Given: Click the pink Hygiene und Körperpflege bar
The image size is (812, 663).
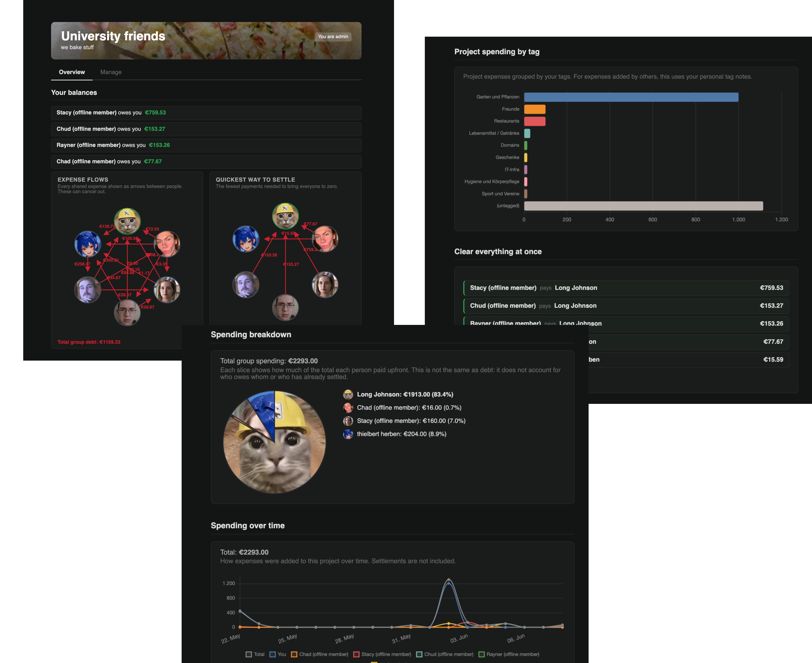Looking at the screenshot, I should coord(526,182).
